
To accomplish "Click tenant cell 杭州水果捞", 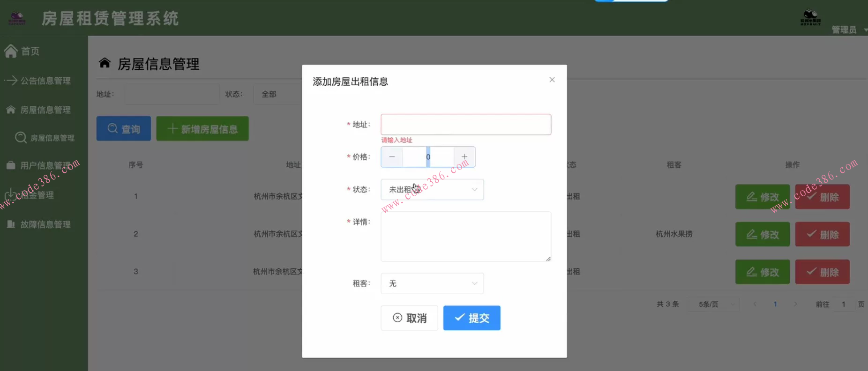I will [674, 234].
